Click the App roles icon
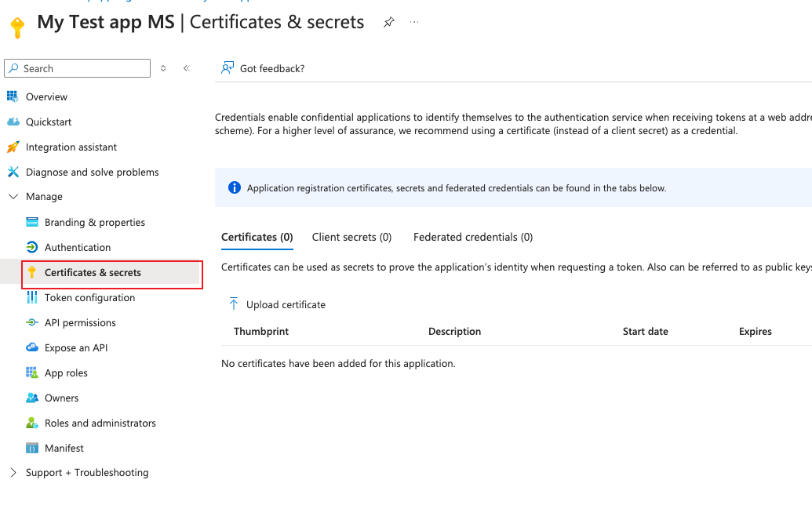This screenshot has height=527, width=812. (32, 373)
